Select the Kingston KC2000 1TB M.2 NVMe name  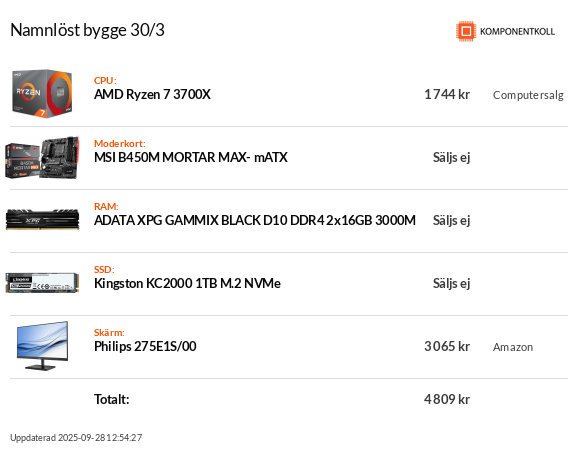[x=187, y=283]
